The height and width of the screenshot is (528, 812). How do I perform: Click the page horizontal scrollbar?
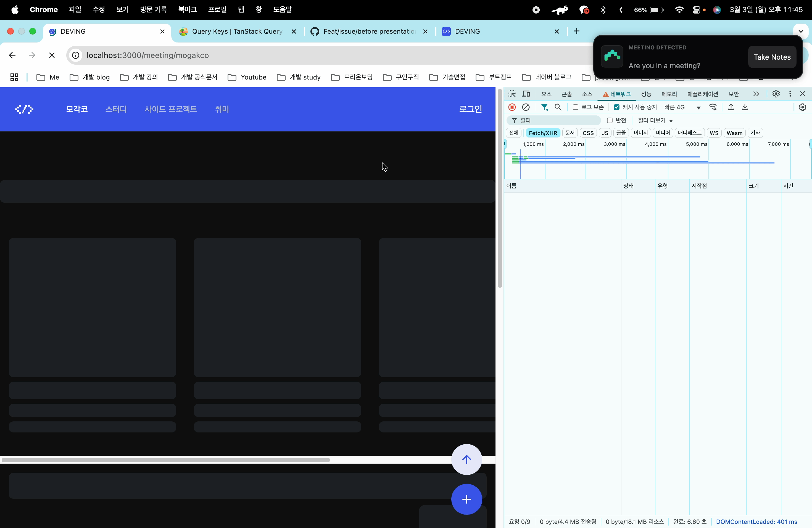tap(166, 460)
